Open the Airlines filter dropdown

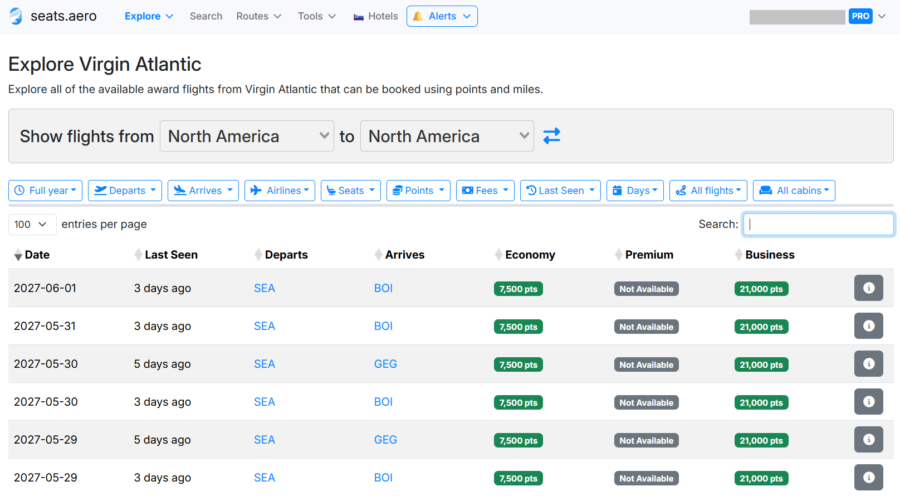tap(280, 191)
